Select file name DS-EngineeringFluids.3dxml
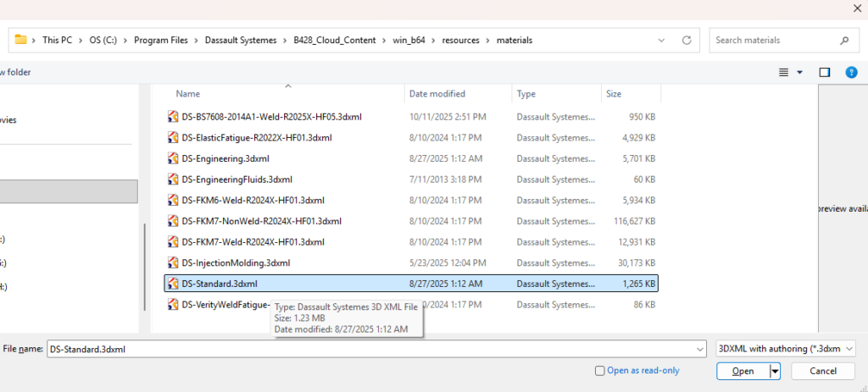 [237, 179]
